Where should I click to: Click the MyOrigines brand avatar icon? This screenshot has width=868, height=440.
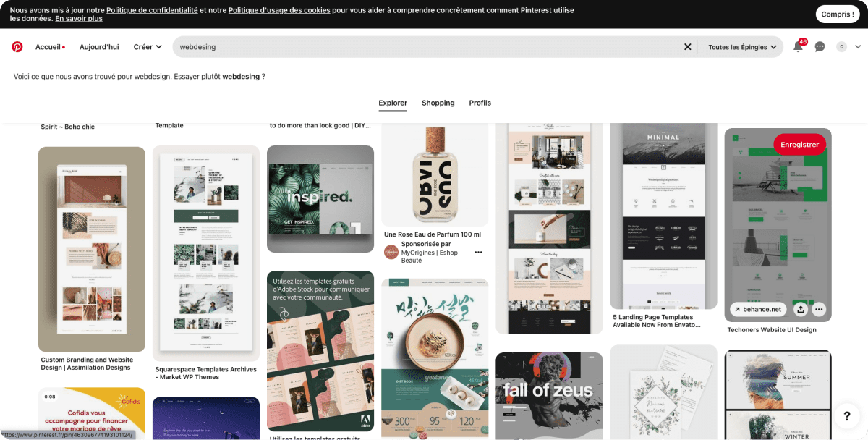[391, 252]
